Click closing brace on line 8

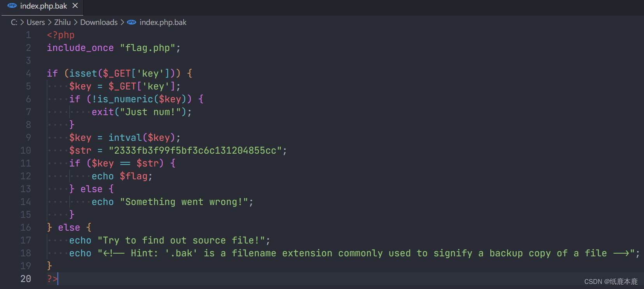(x=72, y=125)
